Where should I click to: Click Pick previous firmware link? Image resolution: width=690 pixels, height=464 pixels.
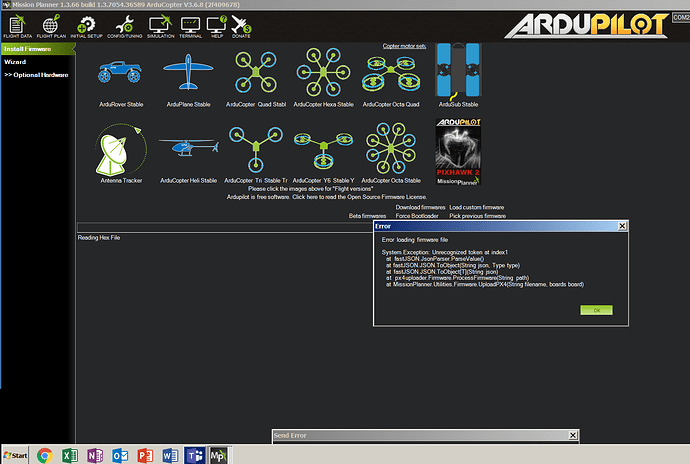coord(477,216)
